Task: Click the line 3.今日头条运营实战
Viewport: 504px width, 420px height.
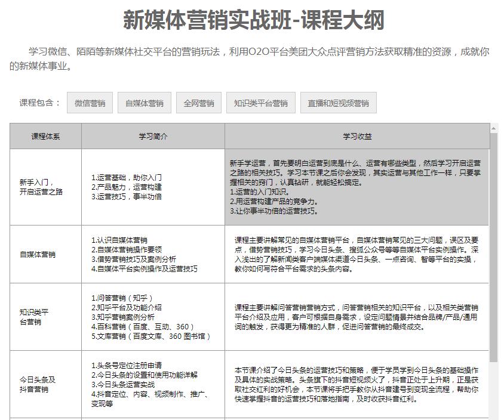Action: pos(123,384)
